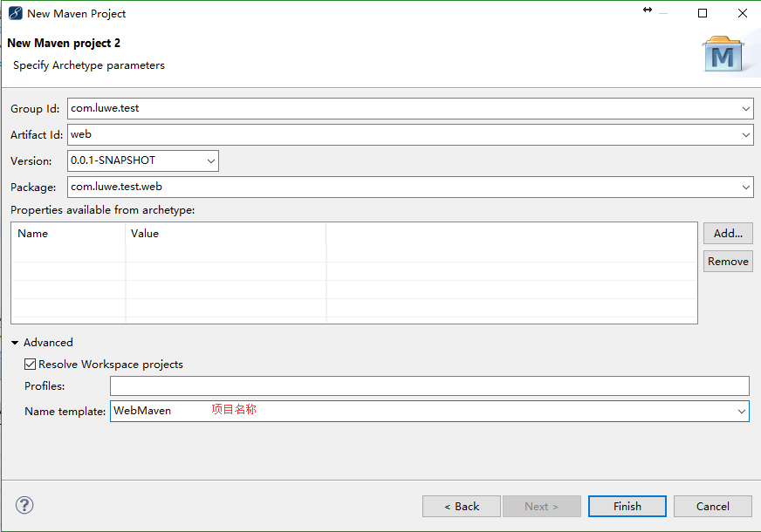The image size is (761, 532).
Task: Click Add... to add a property
Action: [x=728, y=233]
